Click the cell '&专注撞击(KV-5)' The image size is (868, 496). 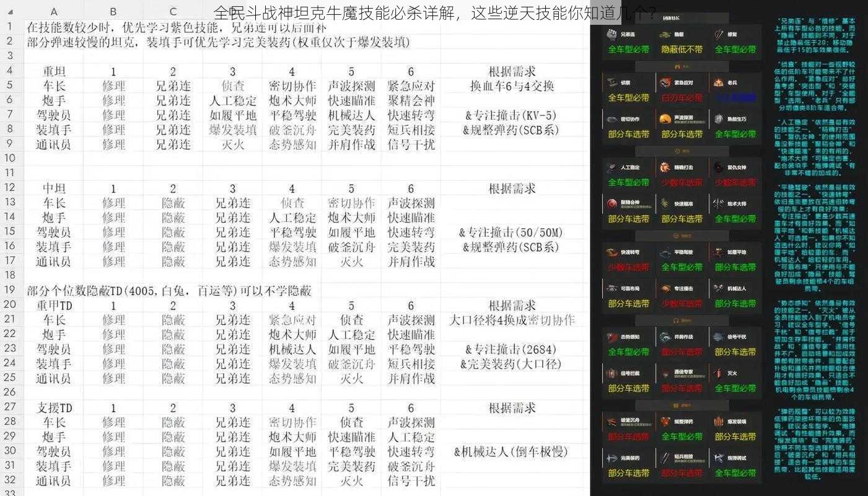tap(512, 115)
